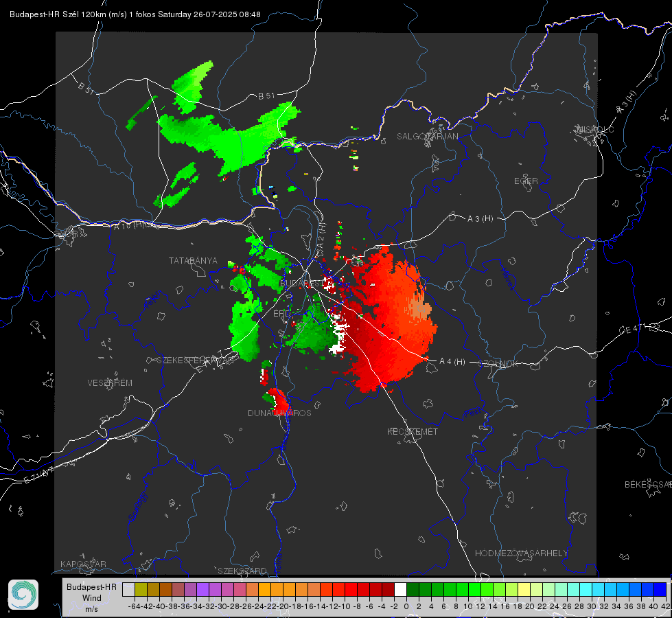Image resolution: width=672 pixels, height=618 pixels.
Task: Click the radar title text with date 26-07-2025 08:48
Action: [135, 14]
